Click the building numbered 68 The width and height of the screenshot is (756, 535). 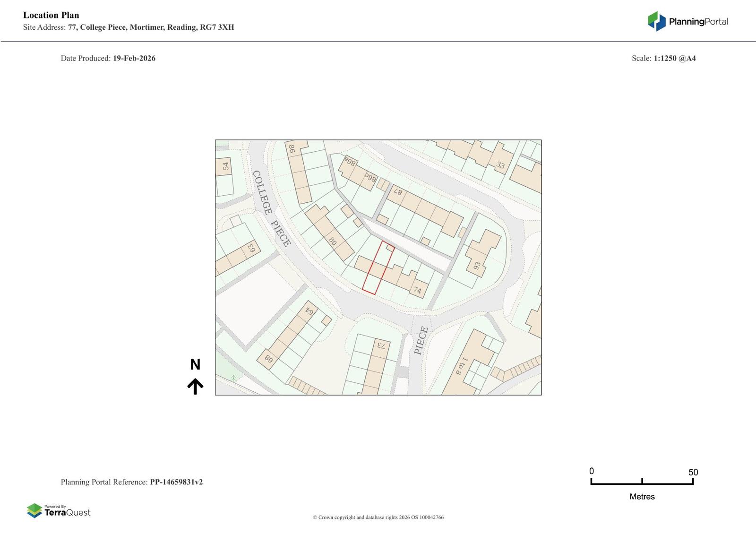(x=269, y=358)
